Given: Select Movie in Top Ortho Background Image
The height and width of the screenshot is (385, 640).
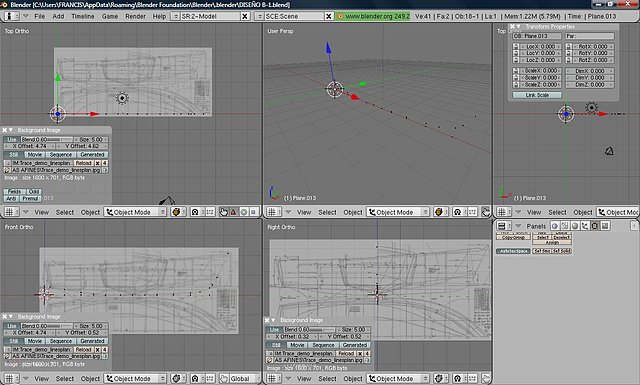Looking at the screenshot, I should click(x=35, y=155).
